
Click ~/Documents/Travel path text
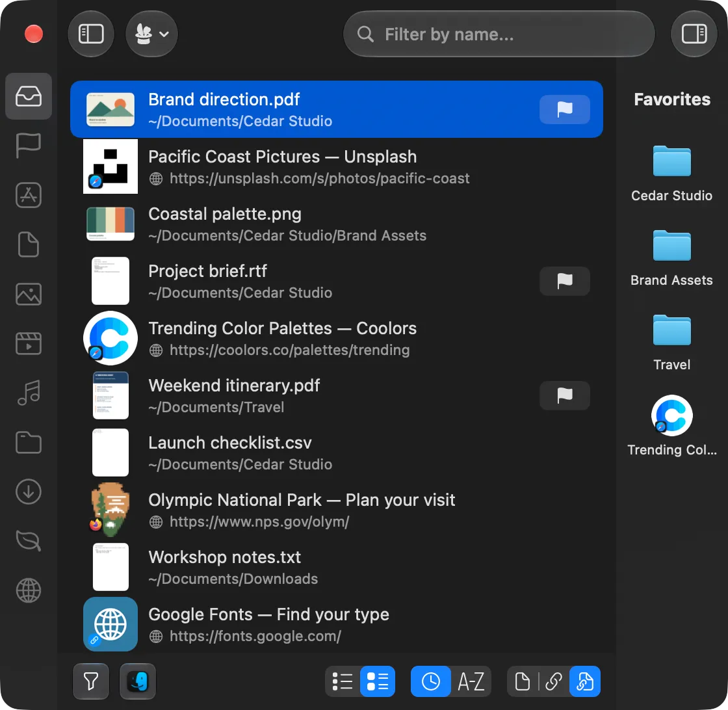216,407
